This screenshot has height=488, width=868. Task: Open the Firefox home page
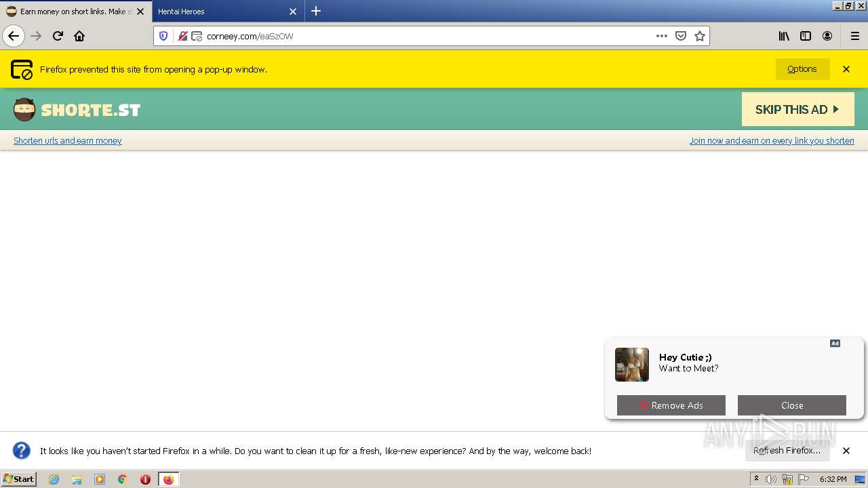pos(79,36)
